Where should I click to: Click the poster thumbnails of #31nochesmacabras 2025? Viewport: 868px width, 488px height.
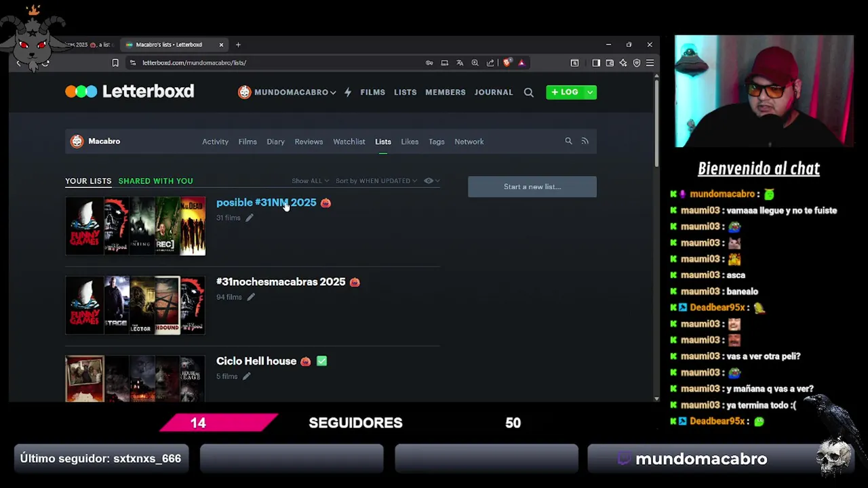[135, 305]
